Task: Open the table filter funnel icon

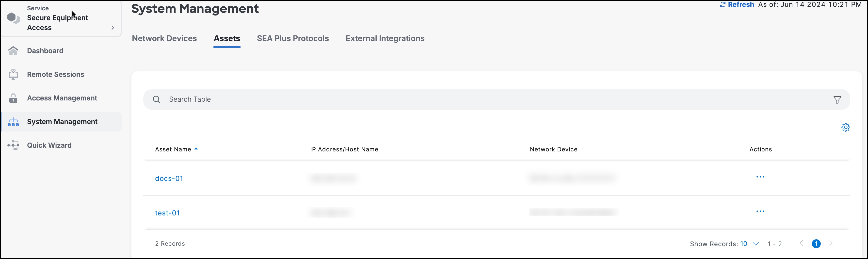Action: click(837, 100)
